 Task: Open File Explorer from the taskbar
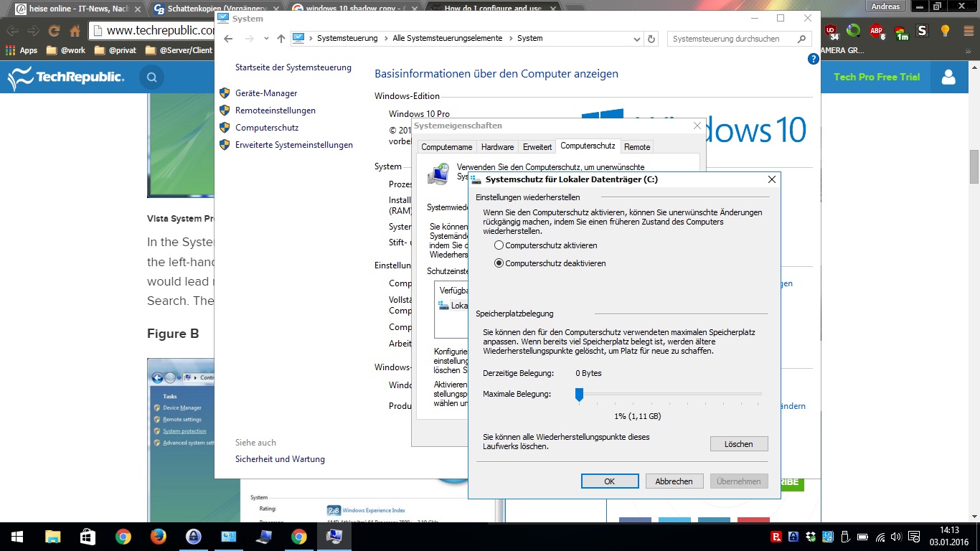[53, 537]
